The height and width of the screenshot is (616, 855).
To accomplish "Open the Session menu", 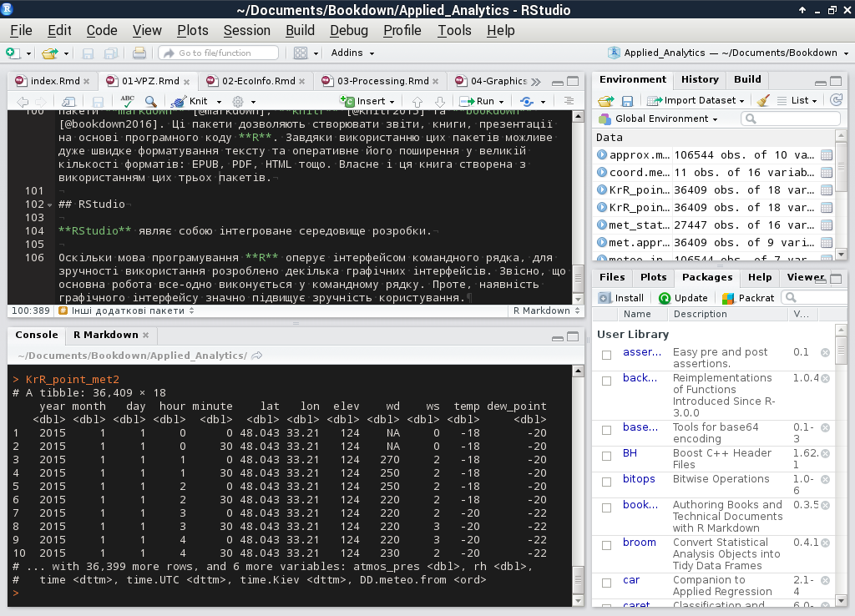I will (246, 30).
